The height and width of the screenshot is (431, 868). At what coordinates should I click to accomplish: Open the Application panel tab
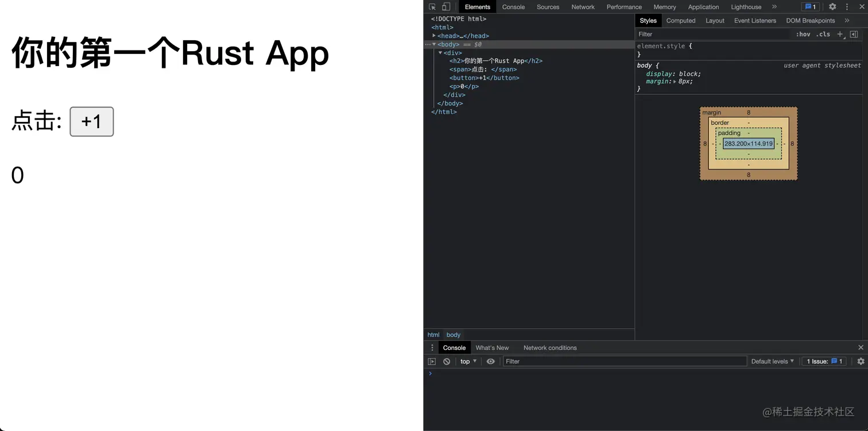(x=703, y=7)
